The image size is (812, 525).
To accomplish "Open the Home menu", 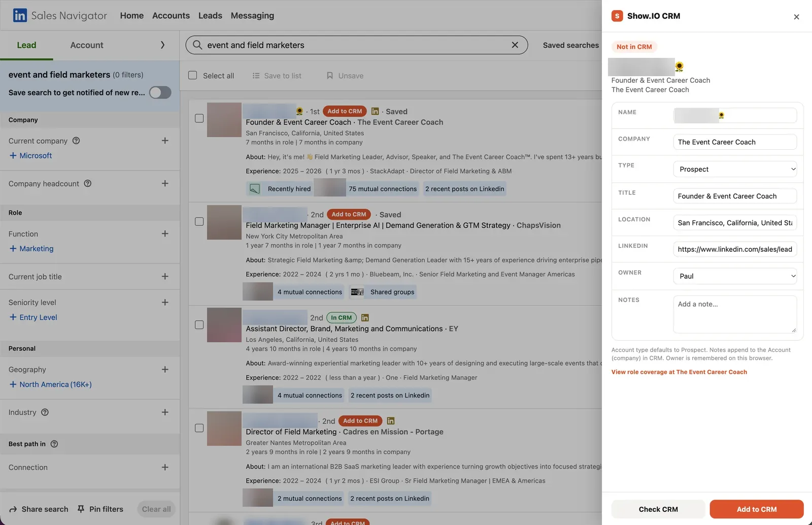I will pos(132,16).
